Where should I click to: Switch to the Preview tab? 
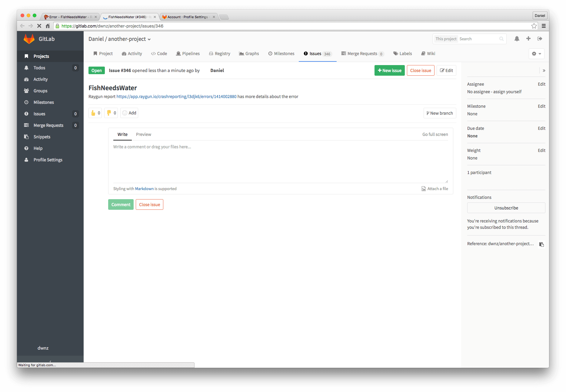pyautogui.click(x=143, y=134)
